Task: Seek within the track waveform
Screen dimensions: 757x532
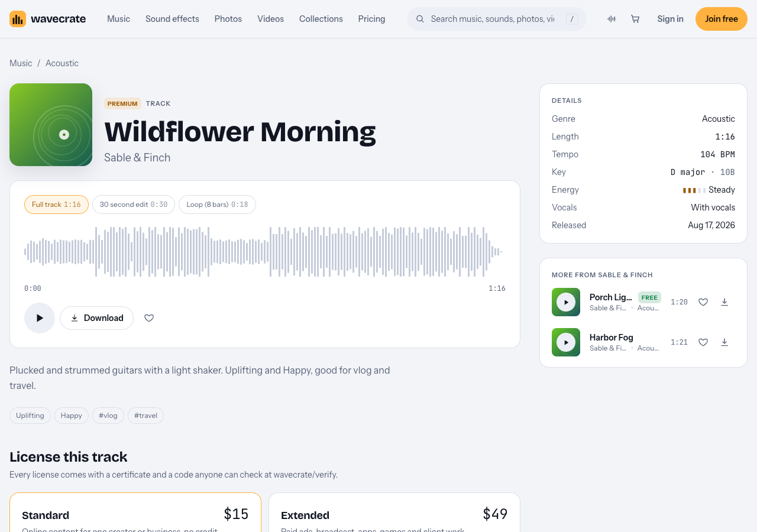Action: point(264,252)
